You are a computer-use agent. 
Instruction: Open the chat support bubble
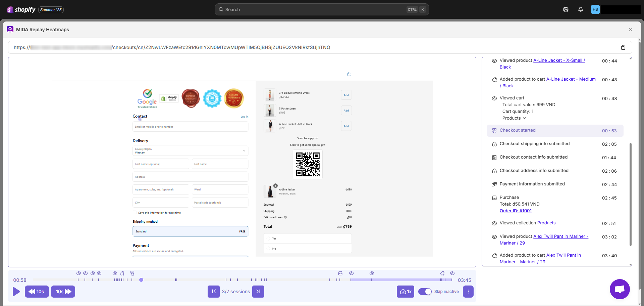point(620,289)
